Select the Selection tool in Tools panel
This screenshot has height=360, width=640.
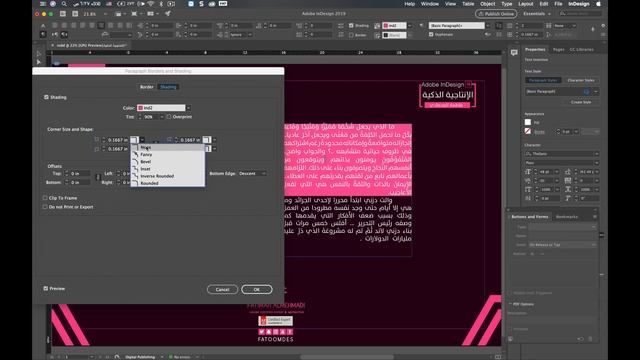(x=39, y=53)
